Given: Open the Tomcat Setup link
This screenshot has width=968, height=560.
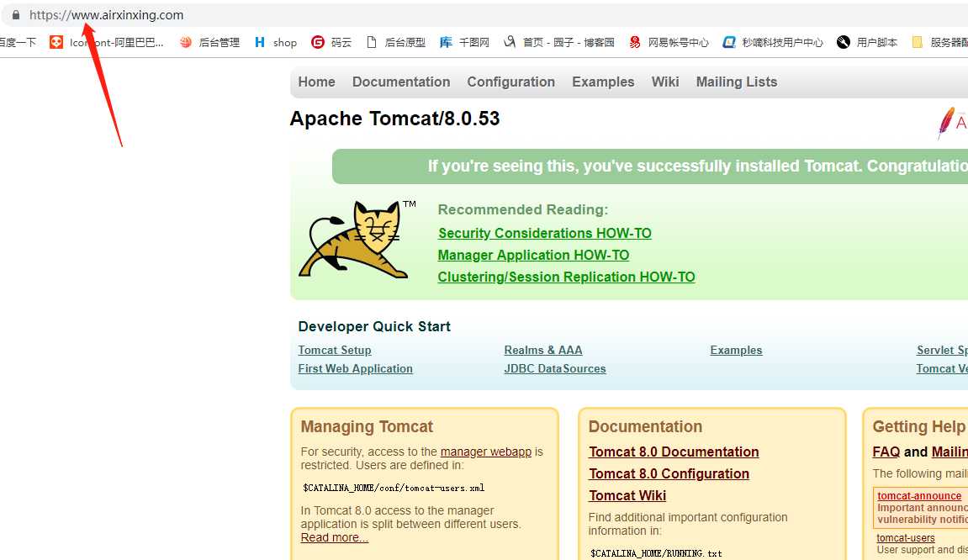Looking at the screenshot, I should click(335, 350).
